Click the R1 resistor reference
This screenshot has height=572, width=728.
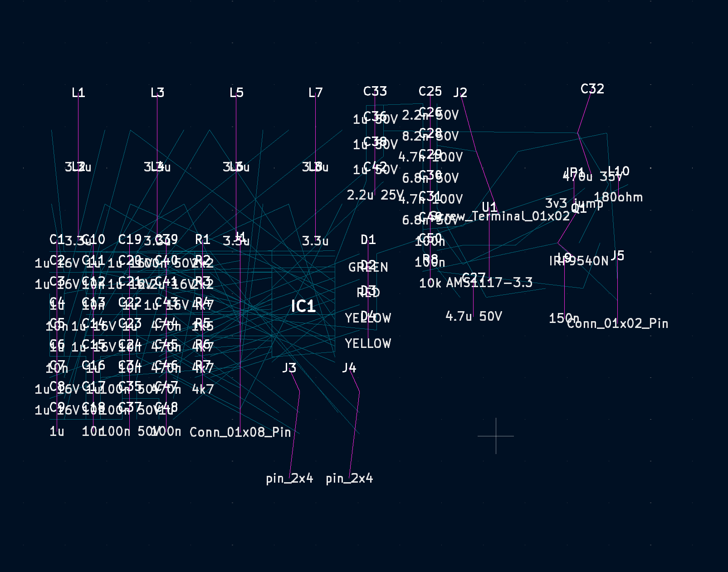click(203, 240)
